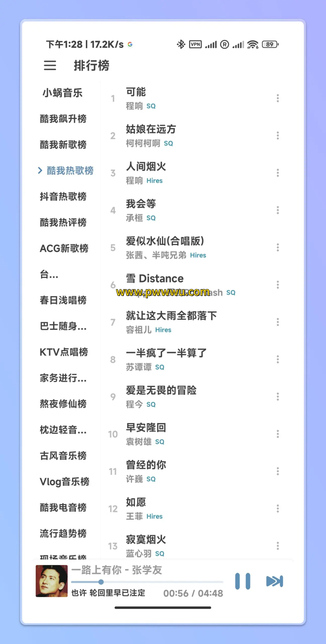Open more options for 雪 Distance
The image size is (326, 644).
278,285
